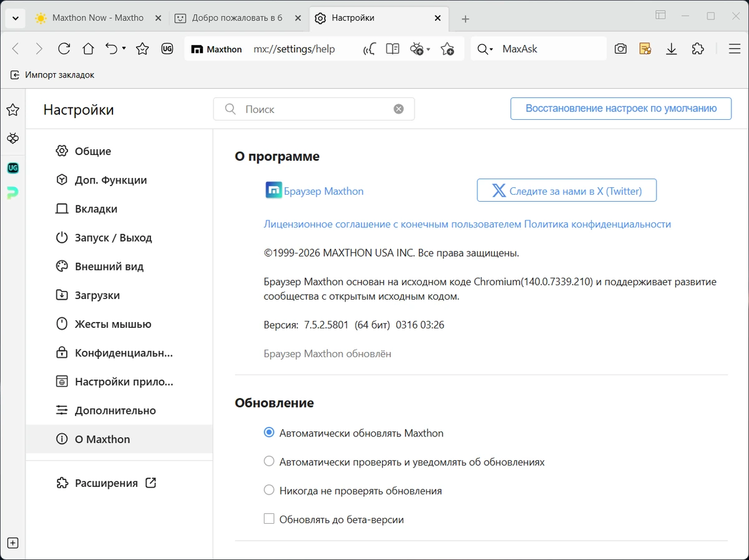Toggle reader mode book icon
Image resolution: width=749 pixels, height=560 pixels.
[x=393, y=49]
